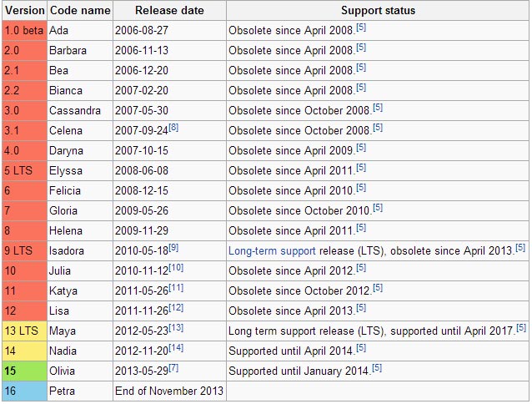Open reference [5] after "Supported until January 2014"
The width and height of the screenshot is (532, 404).
(377, 367)
